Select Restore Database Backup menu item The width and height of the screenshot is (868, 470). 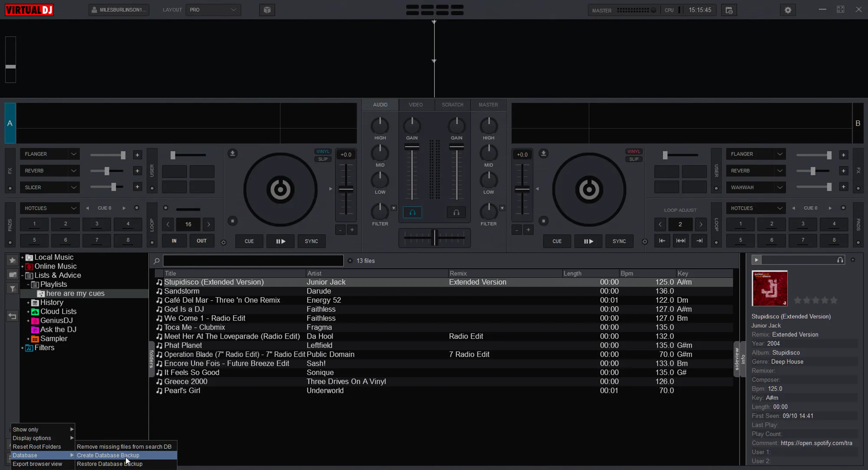click(x=110, y=464)
